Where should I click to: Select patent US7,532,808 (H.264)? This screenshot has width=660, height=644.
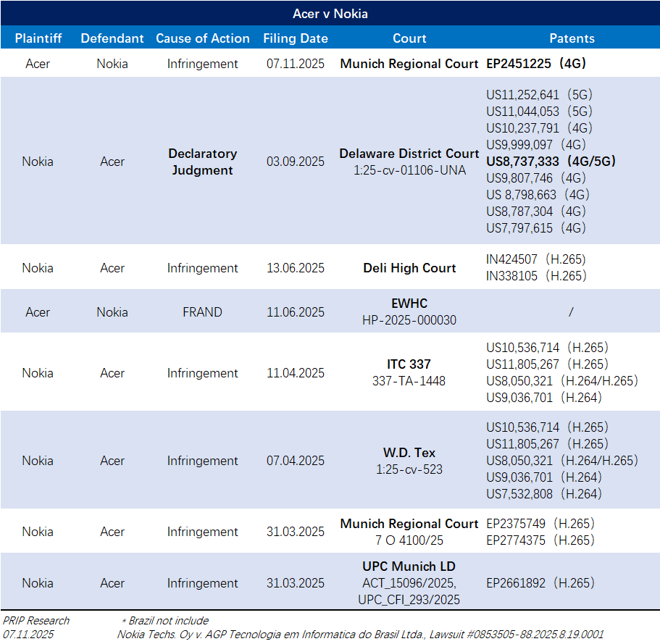pos(544,494)
